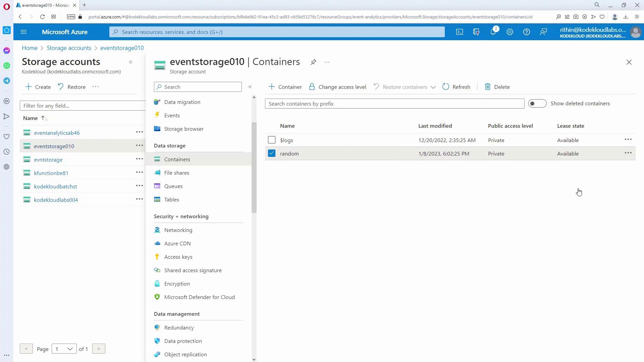Open portal settings gear icon
The image size is (644, 362).
[x=509, y=32]
